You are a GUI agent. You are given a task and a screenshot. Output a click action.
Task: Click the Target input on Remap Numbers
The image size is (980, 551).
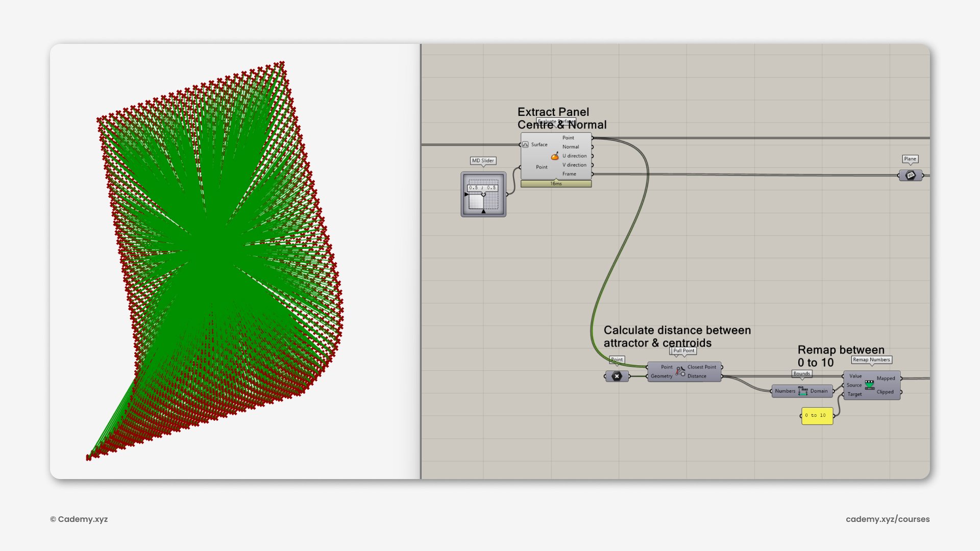click(854, 394)
